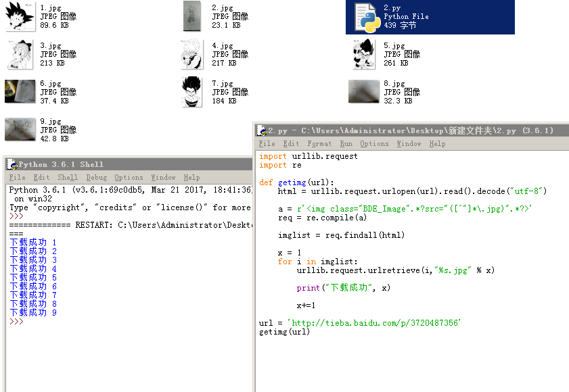Select the 7.jpg image thumbnail
Screen dimensions: 569x392
pyautogui.click(x=191, y=92)
